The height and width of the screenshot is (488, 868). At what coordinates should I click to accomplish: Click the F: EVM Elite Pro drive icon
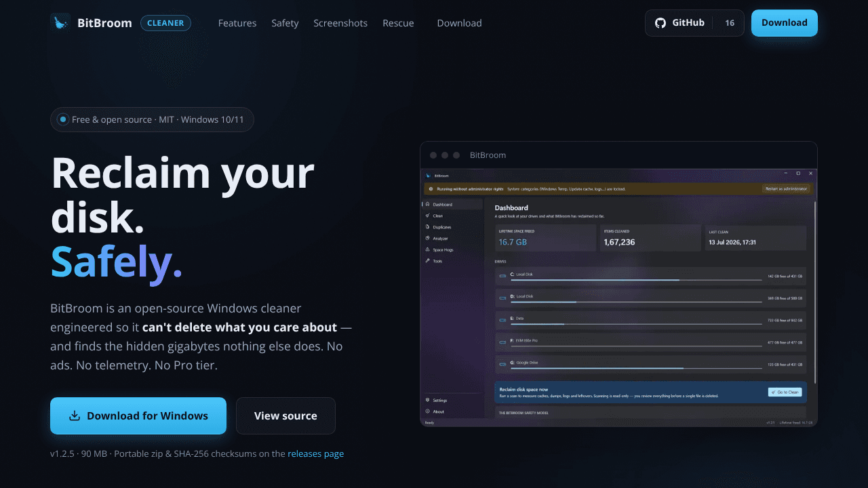pyautogui.click(x=503, y=343)
